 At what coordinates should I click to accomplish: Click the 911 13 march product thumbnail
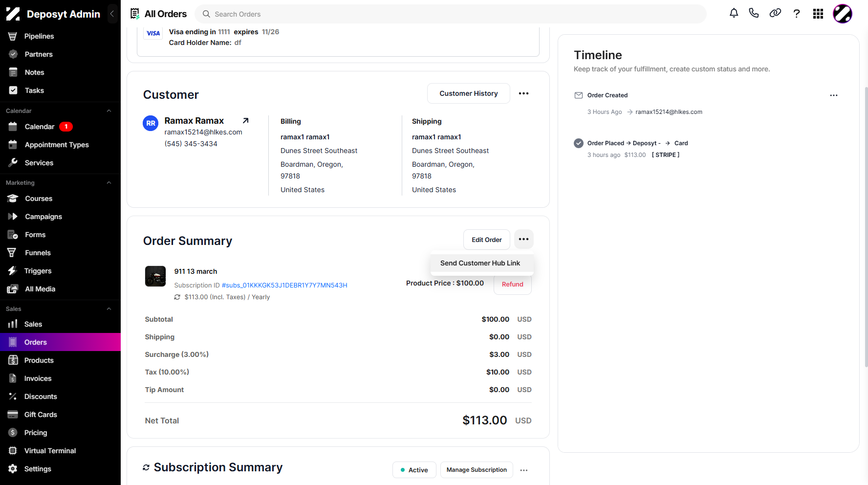[x=155, y=276]
